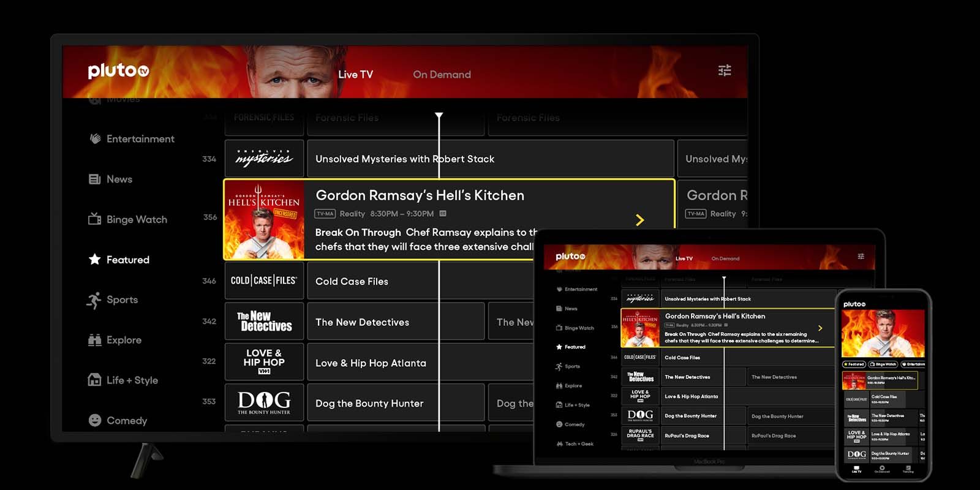Select Tech + Geek category on the laptop
The image size is (980, 490).
(x=575, y=443)
